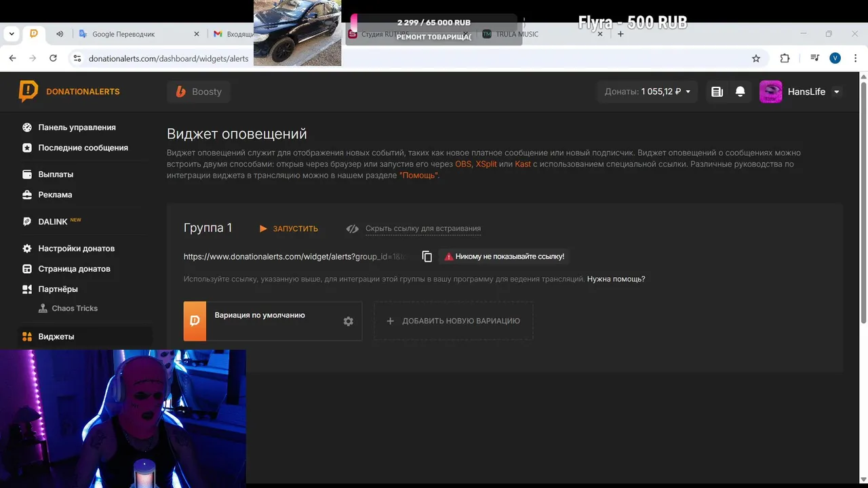Expand the donations balance dropdown

[648, 91]
